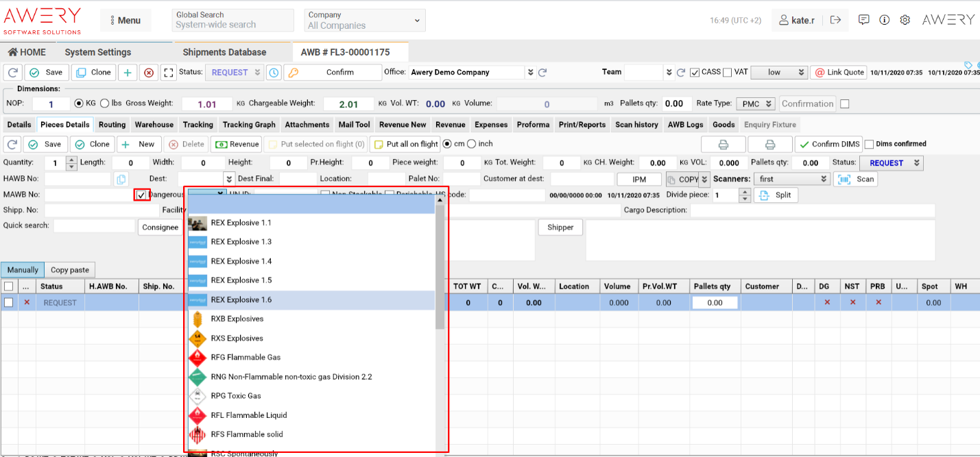980x457 pixels.
Task: Expand the Status REQUEST dropdown
Action: click(x=238, y=72)
